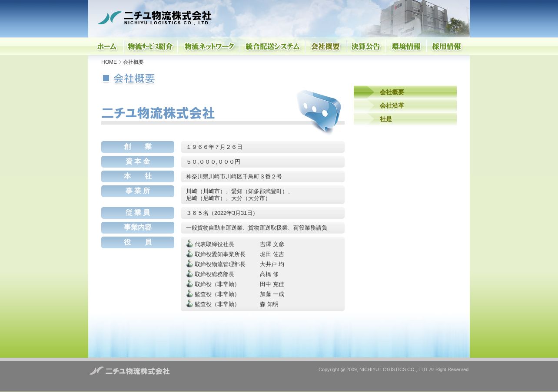Click the ニチユ物流株式会社 company title banner

(x=158, y=113)
